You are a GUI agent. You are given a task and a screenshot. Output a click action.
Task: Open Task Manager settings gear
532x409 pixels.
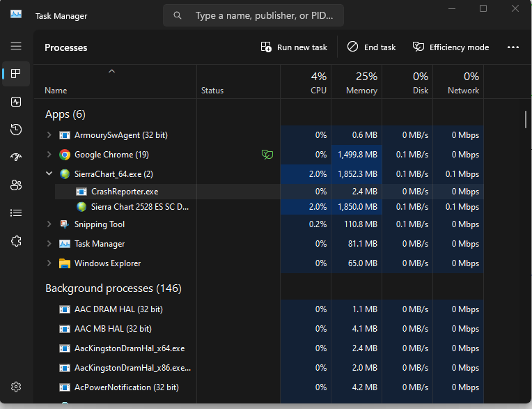[x=16, y=387]
